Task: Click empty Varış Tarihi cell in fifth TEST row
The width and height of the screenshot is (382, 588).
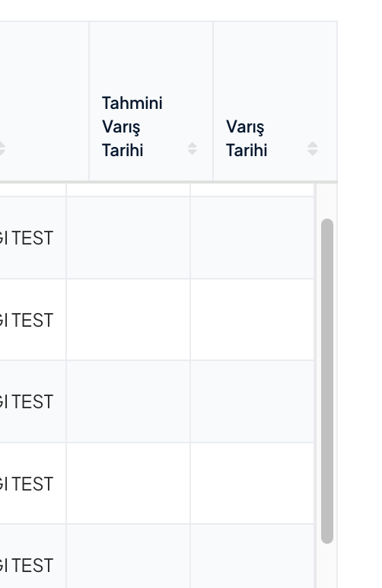Action: click(252, 557)
